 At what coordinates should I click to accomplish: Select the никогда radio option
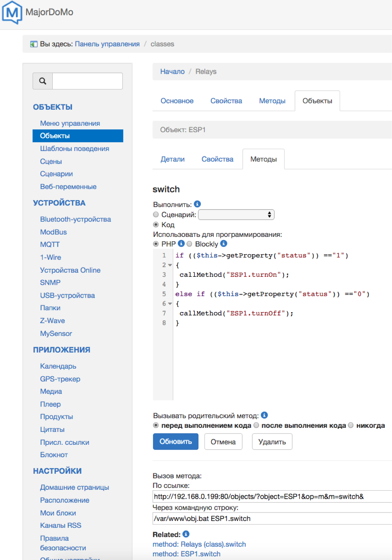351,425
